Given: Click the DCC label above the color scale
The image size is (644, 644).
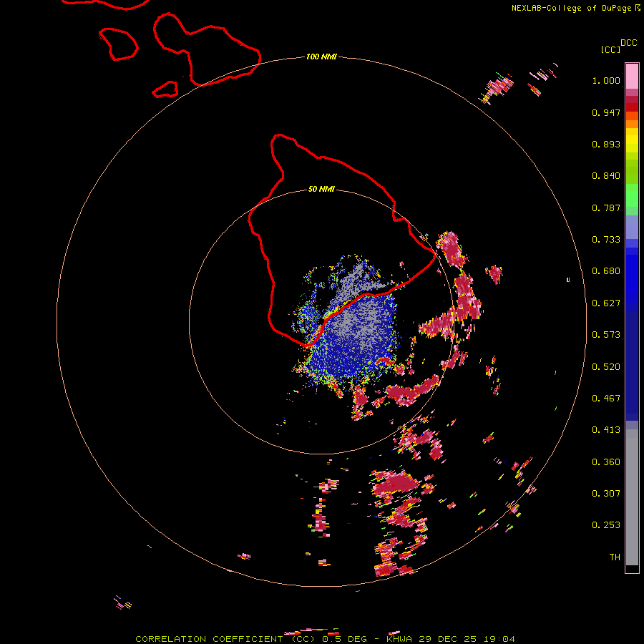Looking at the screenshot, I should pos(629,43).
